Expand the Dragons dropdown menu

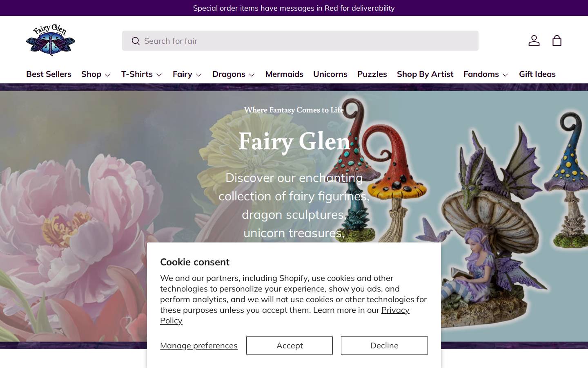234,74
